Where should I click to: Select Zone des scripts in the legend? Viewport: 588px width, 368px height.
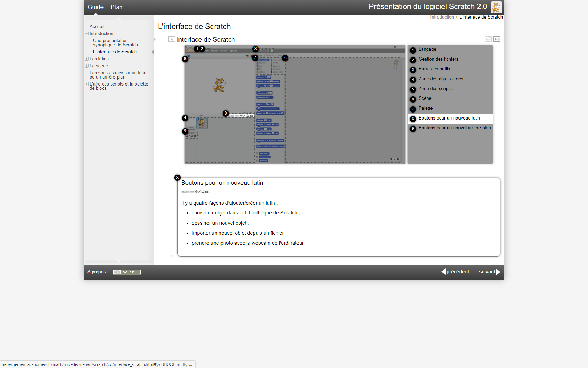pos(435,89)
